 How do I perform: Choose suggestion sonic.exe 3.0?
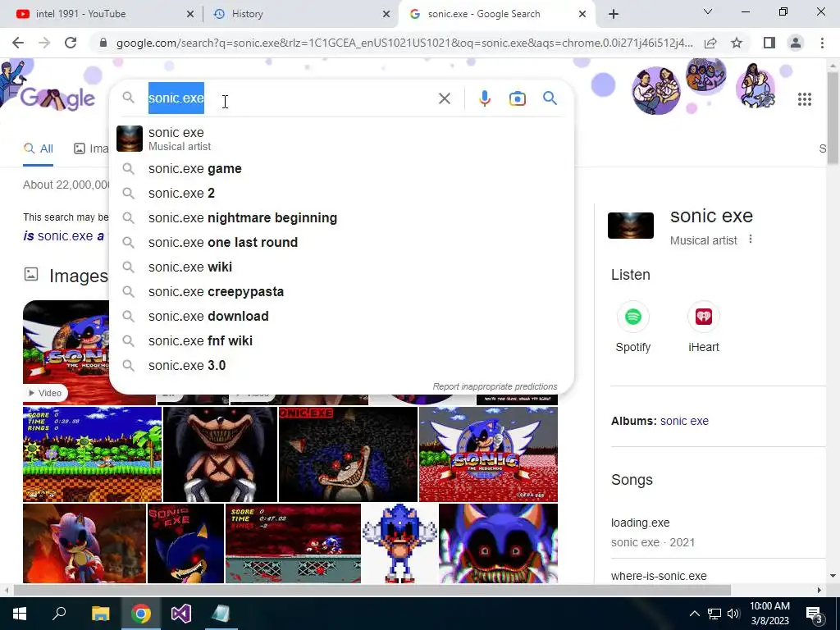click(x=341, y=366)
